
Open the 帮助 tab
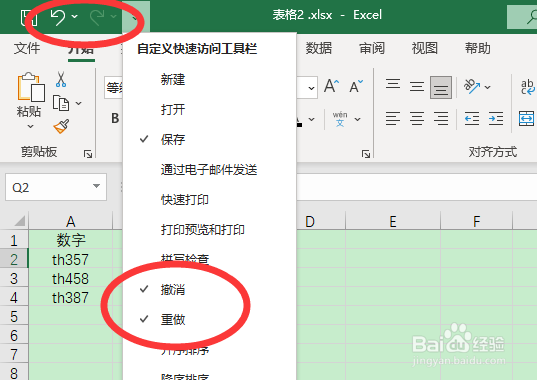tap(478, 48)
